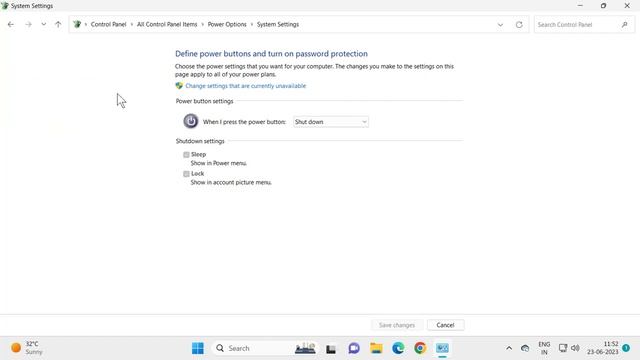
Task: Go up one level arrow
Action: tap(58, 24)
